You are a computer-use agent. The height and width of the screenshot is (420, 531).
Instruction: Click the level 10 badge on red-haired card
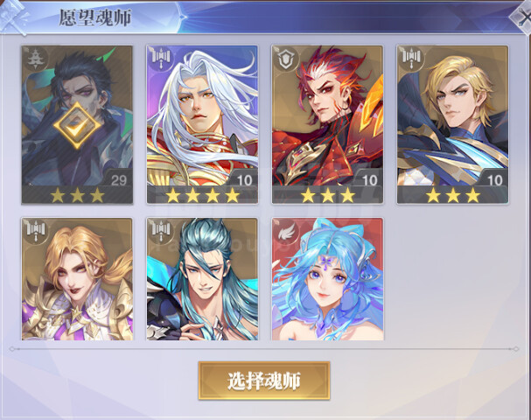[x=369, y=180]
